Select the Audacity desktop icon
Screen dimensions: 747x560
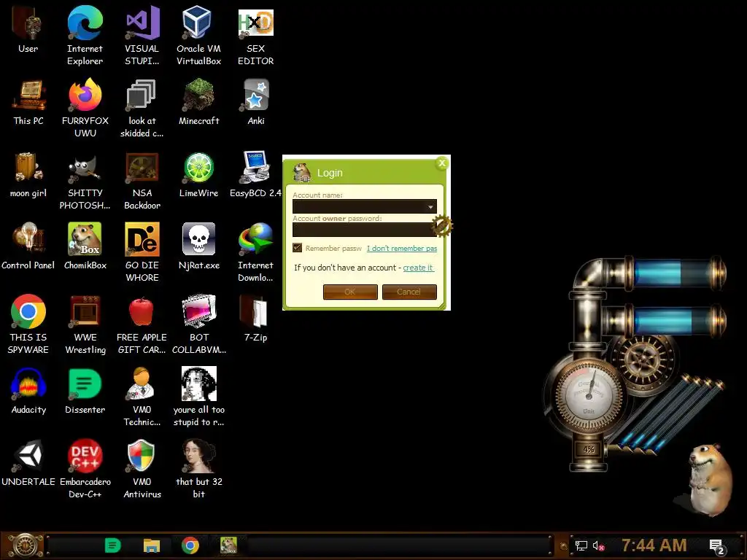coord(28,391)
